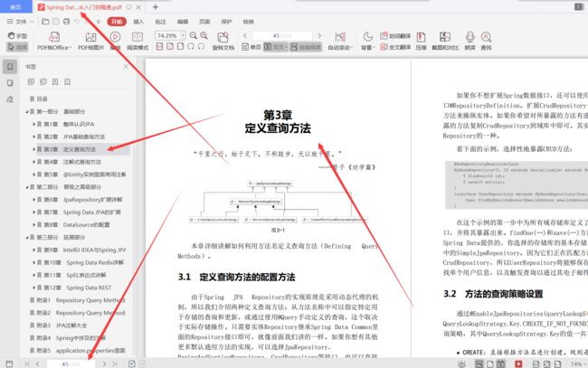Image resolution: width=588 pixels, height=368 pixels.
Task: Select the 开始 ribbon tab
Action: [117, 22]
